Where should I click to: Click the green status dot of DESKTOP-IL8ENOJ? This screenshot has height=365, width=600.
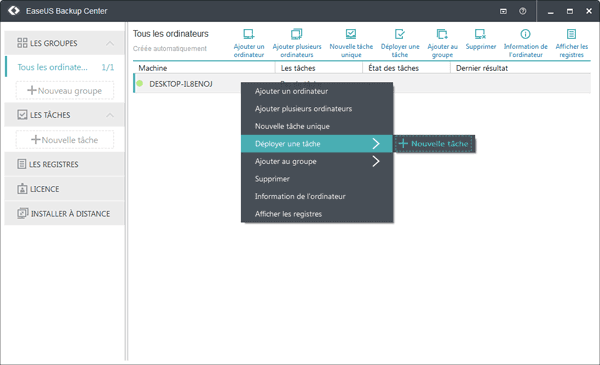coord(140,83)
